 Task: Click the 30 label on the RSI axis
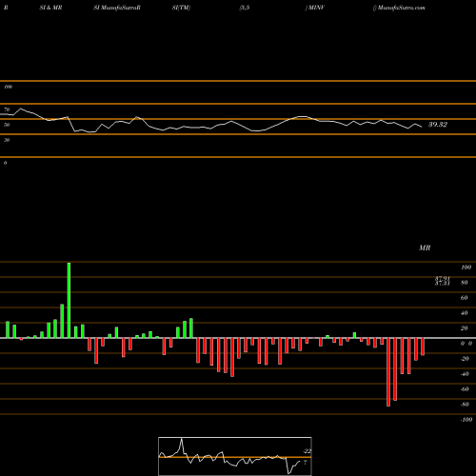[x=7, y=140]
